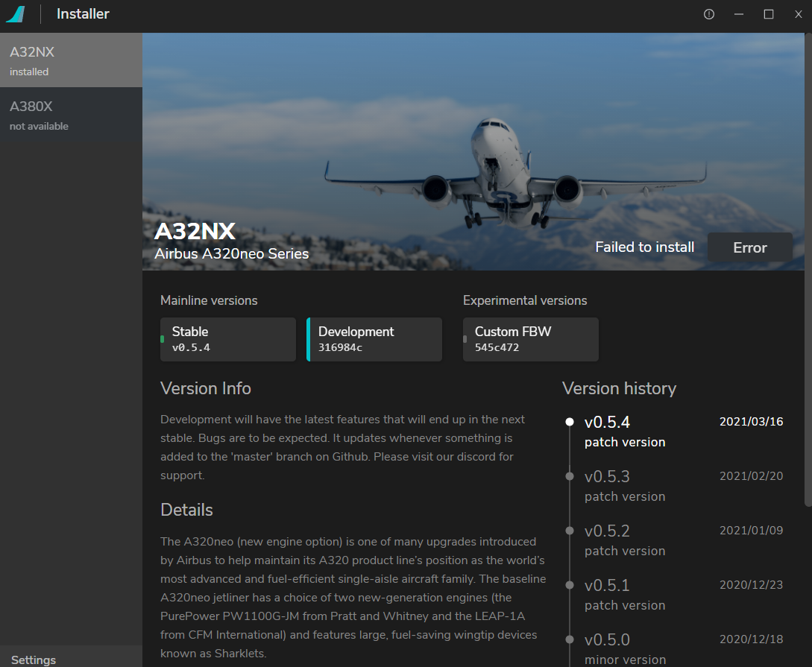The height and width of the screenshot is (667, 812).
Task: Open the alert info icon in title bar
Action: click(x=709, y=14)
